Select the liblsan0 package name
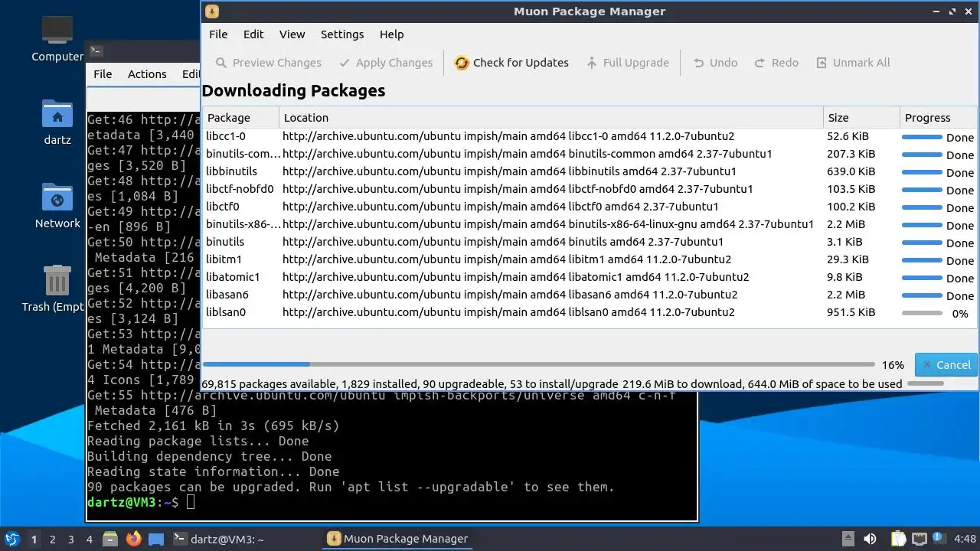The height and width of the screenshot is (551, 980). coord(226,312)
